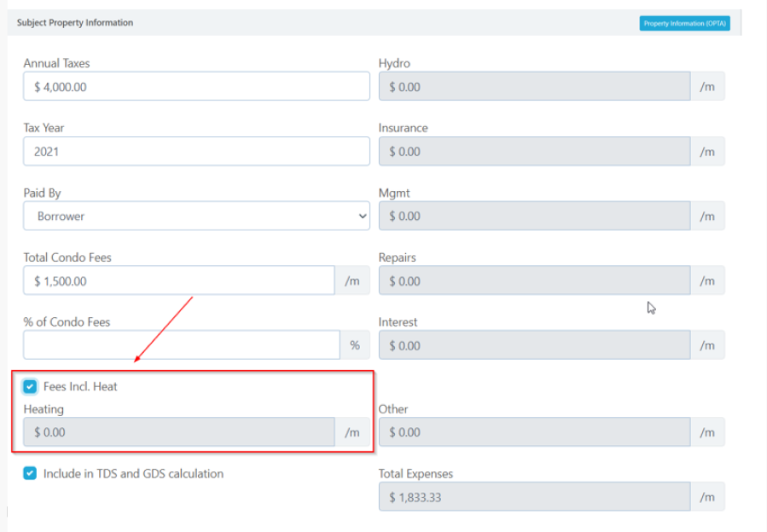Click the Subject Property Information header
This screenshot has height=532, width=767.
(x=75, y=23)
